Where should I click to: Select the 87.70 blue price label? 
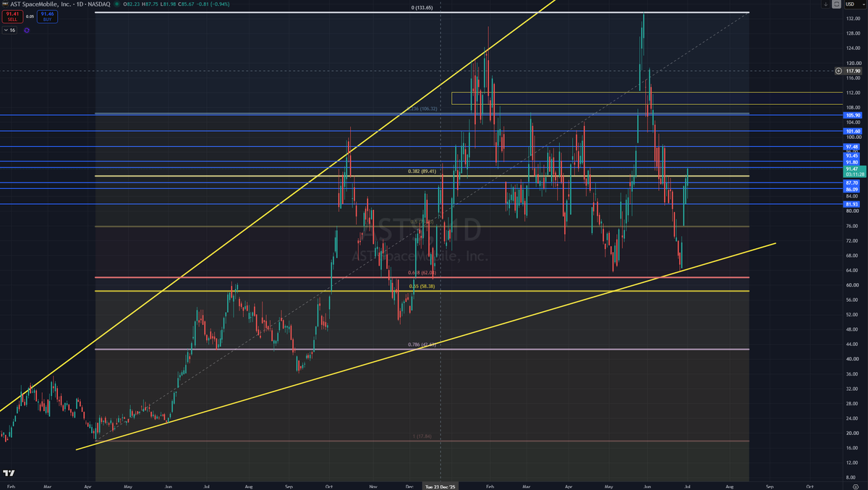click(x=852, y=183)
